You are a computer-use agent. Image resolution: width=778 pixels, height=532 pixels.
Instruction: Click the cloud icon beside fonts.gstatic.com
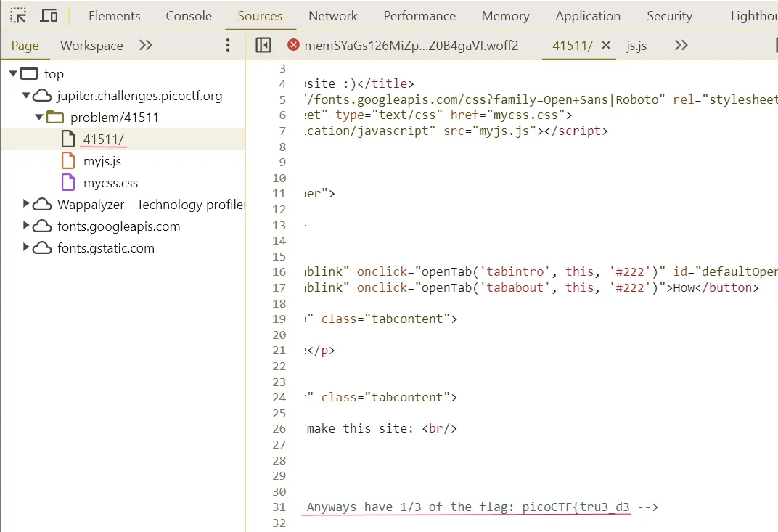point(42,248)
